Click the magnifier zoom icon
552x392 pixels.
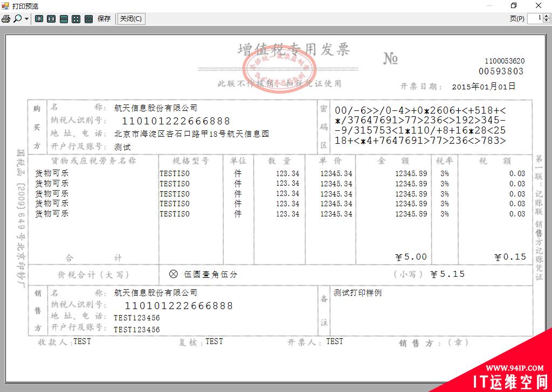tap(17, 19)
